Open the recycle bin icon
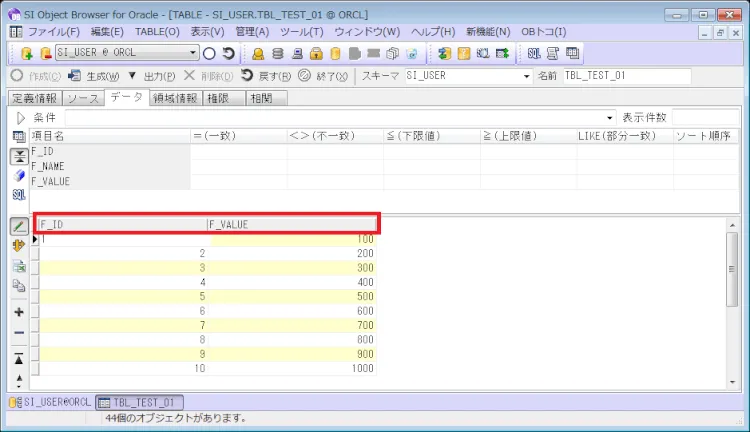 411,53
